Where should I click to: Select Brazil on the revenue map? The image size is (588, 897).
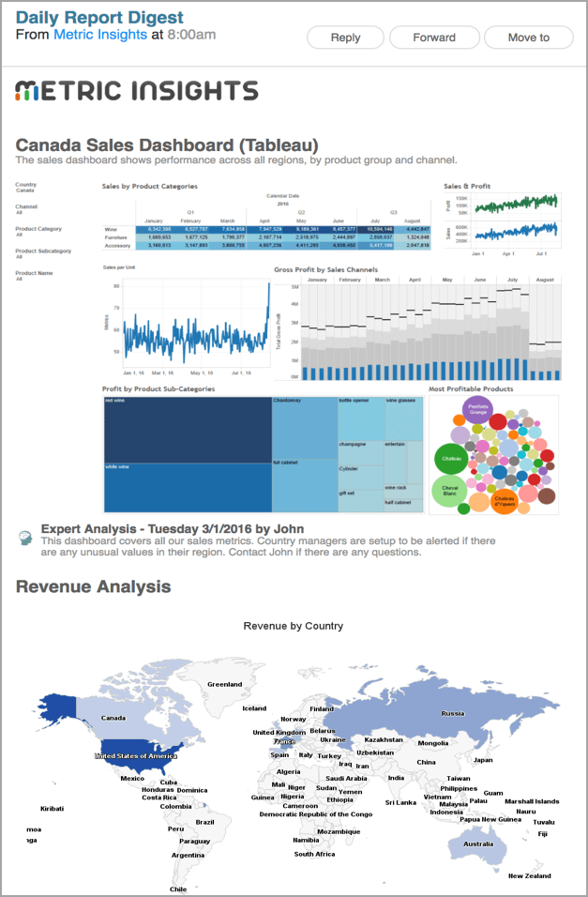click(204, 822)
